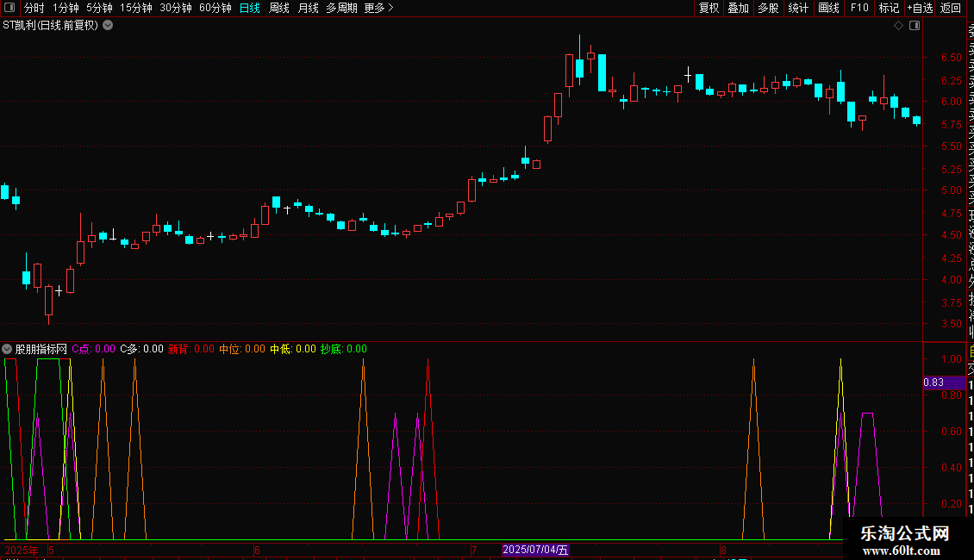Toggle the panel layout icon in chart corner
Screen dimensions: 974x560
pyautogui.click(x=915, y=26)
